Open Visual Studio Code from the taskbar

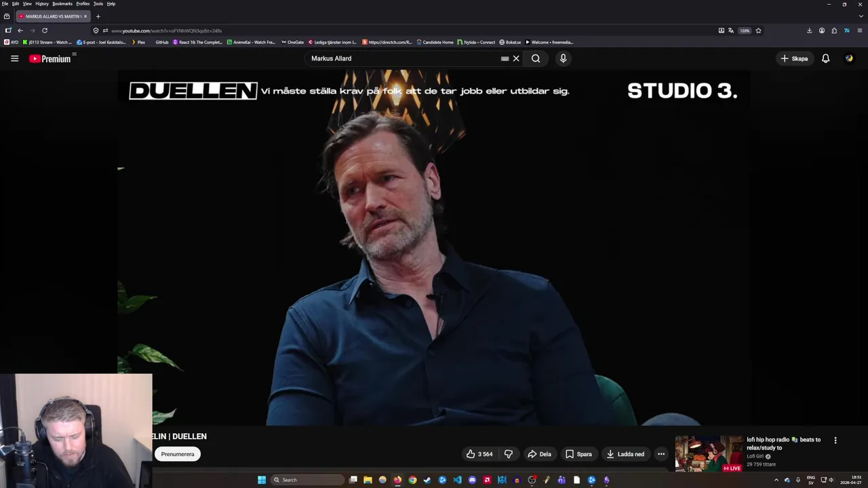click(x=457, y=480)
